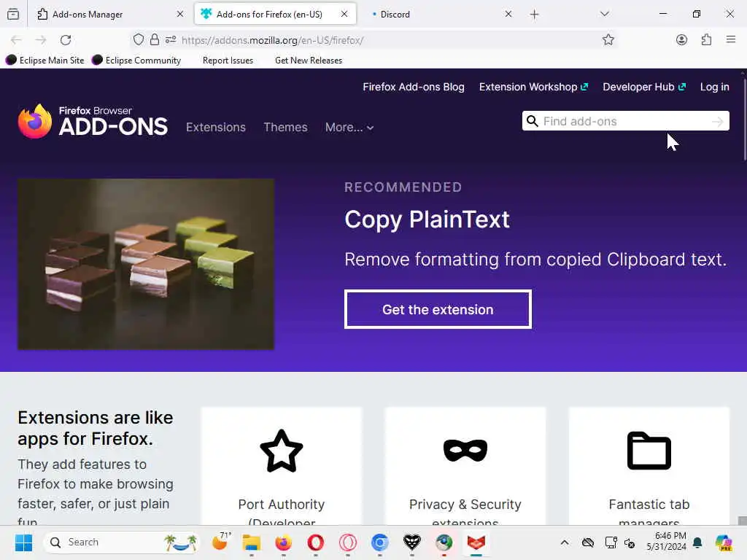Open File Explorer from the taskbar

point(251,542)
